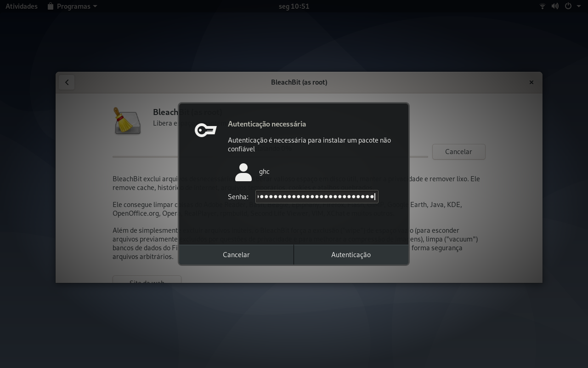The height and width of the screenshot is (368, 588).
Task: Click the installation progress bar
Action: pyautogui.click(x=270, y=157)
